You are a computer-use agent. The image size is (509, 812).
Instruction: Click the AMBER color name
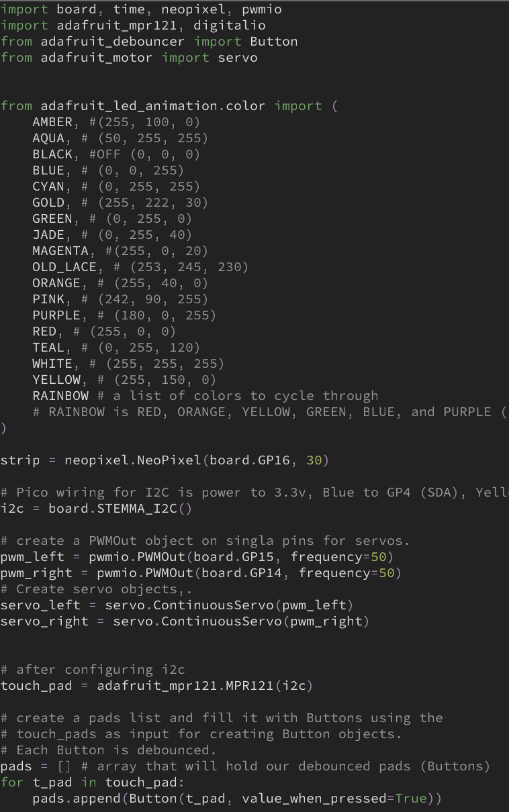click(52, 122)
